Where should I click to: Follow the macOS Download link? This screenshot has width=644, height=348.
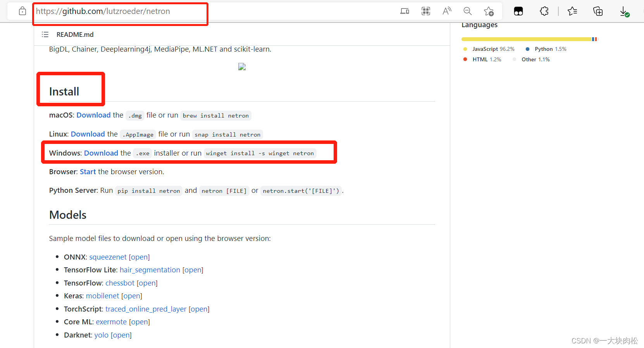click(x=93, y=115)
